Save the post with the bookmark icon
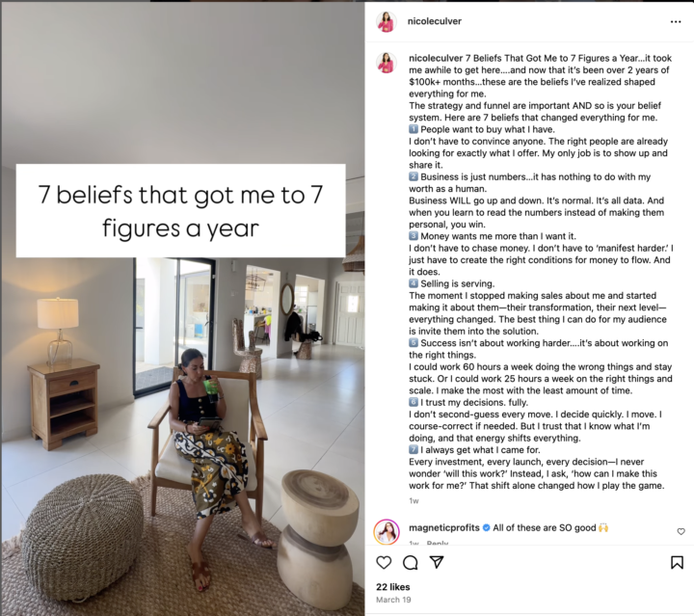Viewport: 694px width, 616px height. (x=677, y=562)
